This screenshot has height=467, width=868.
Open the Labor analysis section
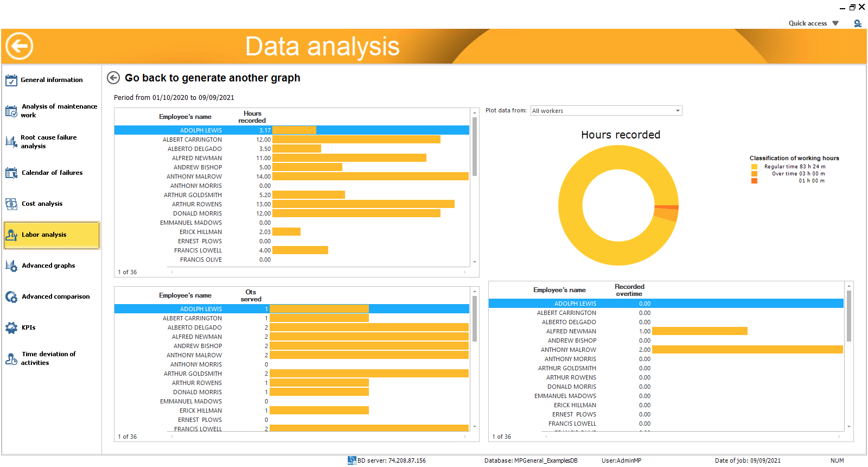pos(52,235)
